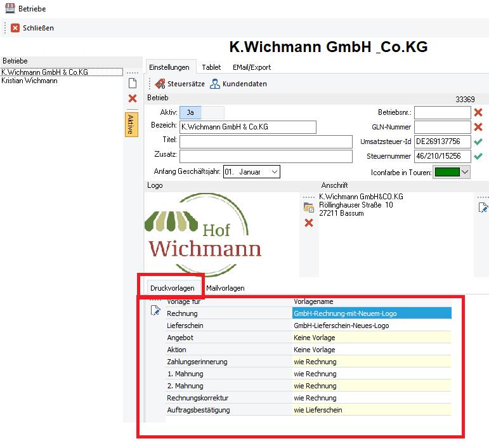489x448 pixels.
Task: Open Iconfarbe in Touren color dropdown
Action: [x=465, y=172]
